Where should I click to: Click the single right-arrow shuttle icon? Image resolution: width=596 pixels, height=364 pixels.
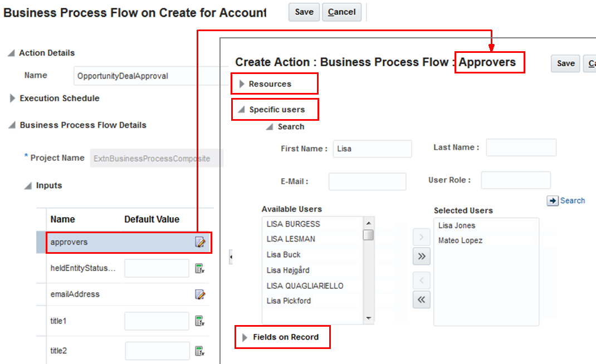tap(421, 237)
